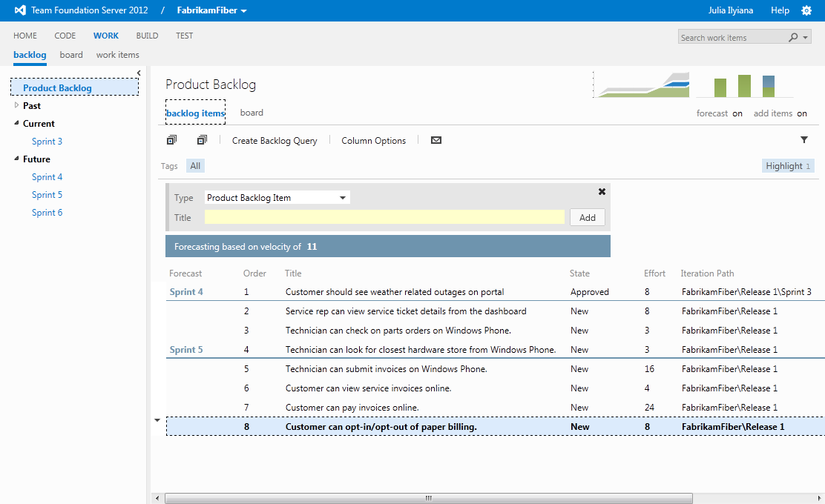Click the Effort column header

coord(654,273)
